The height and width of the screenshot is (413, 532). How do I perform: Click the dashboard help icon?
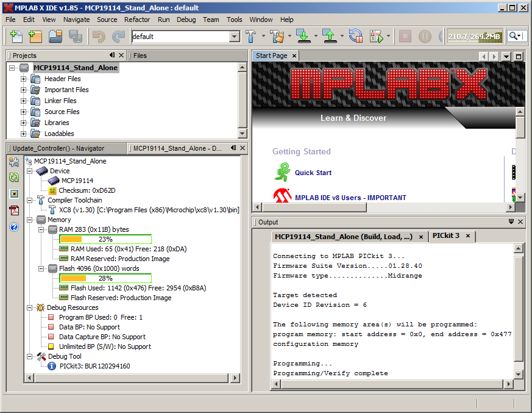(14, 227)
